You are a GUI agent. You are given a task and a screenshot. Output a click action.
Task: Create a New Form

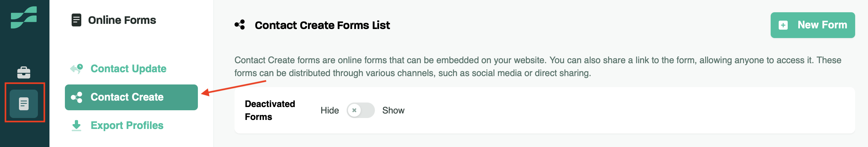click(x=812, y=25)
